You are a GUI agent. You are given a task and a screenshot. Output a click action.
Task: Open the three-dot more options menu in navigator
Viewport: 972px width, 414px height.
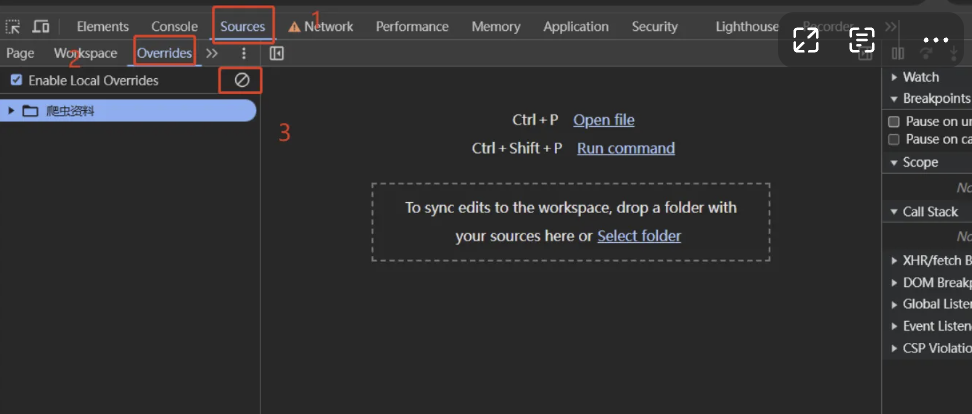point(243,53)
